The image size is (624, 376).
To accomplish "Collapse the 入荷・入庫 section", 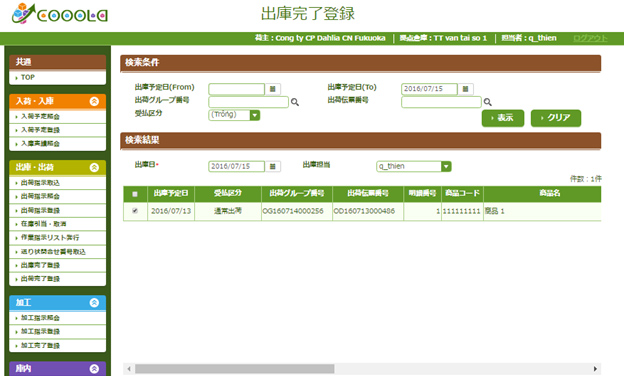I will click(94, 101).
